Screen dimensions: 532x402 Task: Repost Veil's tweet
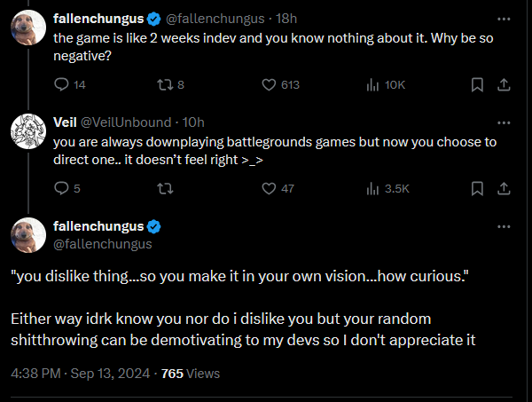pyautogui.click(x=165, y=188)
